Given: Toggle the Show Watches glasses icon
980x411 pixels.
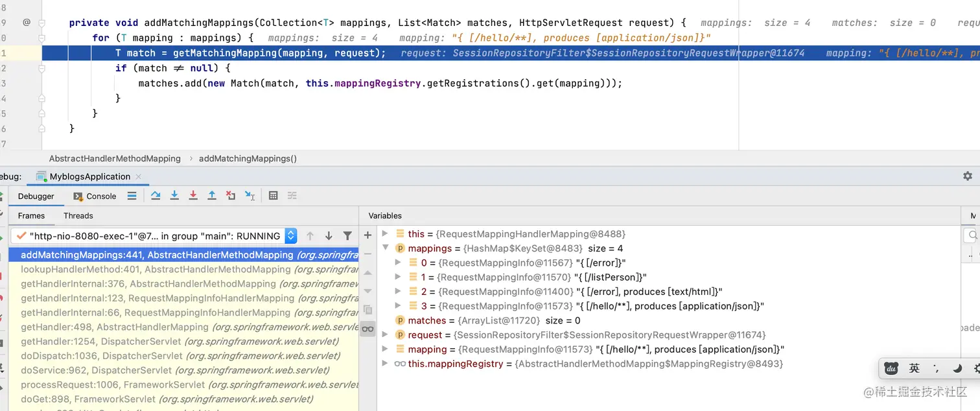Looking at the screenshot, I should click(x=367, y=329).
